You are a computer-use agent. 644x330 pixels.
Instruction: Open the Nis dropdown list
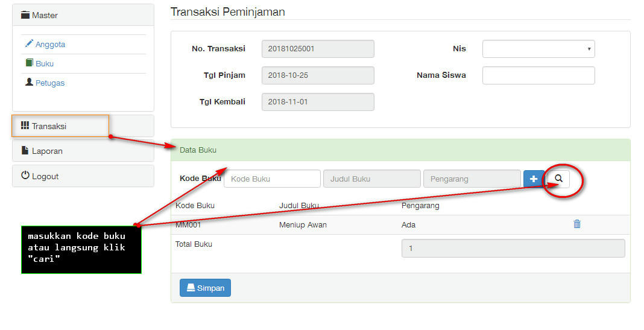tap(538, 49)
